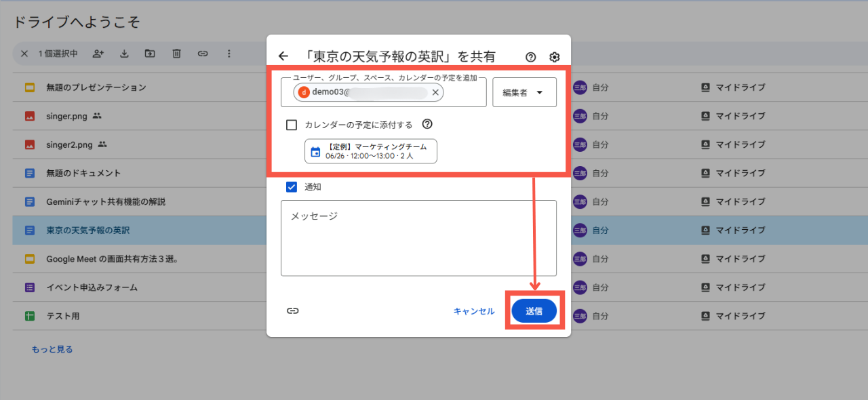Click the もっと見る link
The height and width of the screenshot is (400, 868).
click(52, 350)
